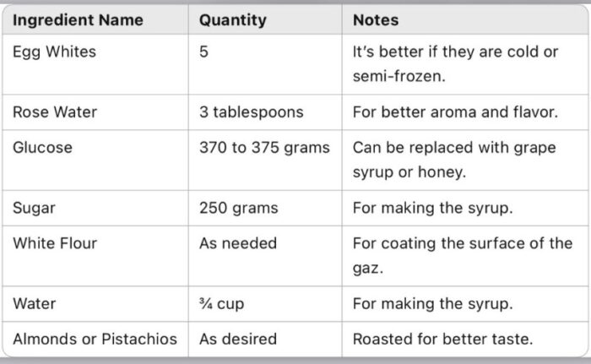This screenshot has height=364, width=591.
Task: Select the Glucose ingredient cell
Action: 42,147
